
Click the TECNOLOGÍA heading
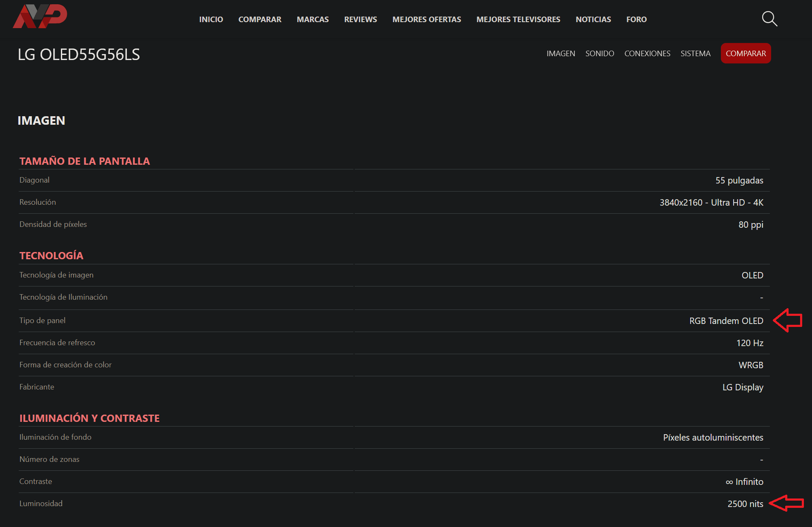point(52,255)
